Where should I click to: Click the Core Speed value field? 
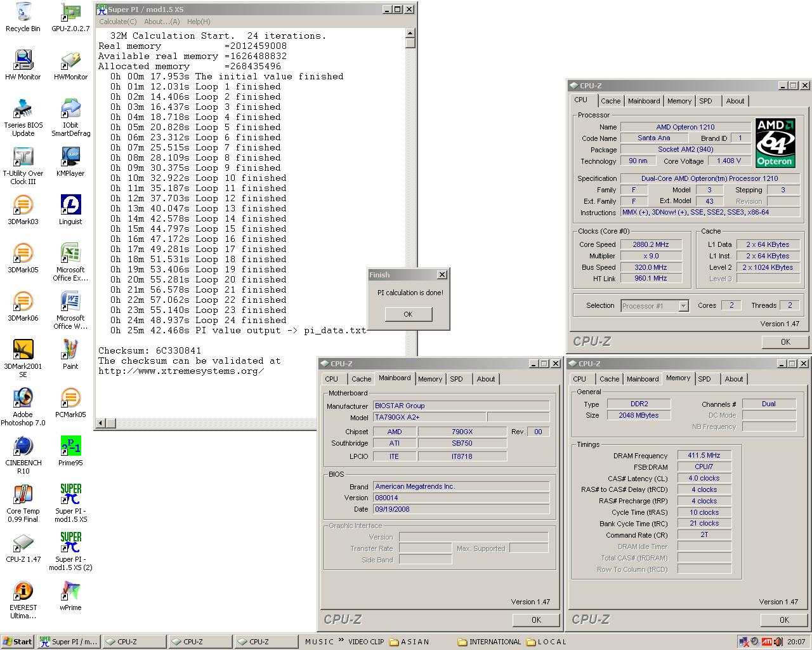click(651, 244)
